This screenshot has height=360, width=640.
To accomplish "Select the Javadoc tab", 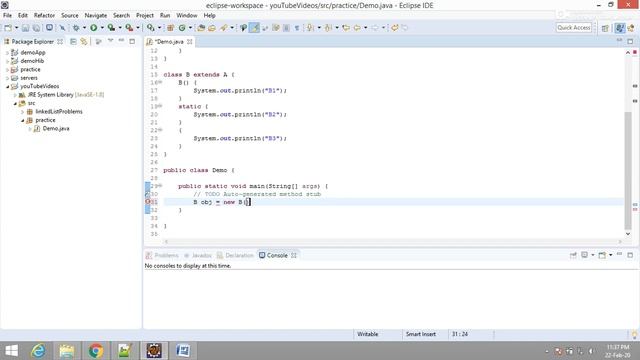I will pos(198,255).
